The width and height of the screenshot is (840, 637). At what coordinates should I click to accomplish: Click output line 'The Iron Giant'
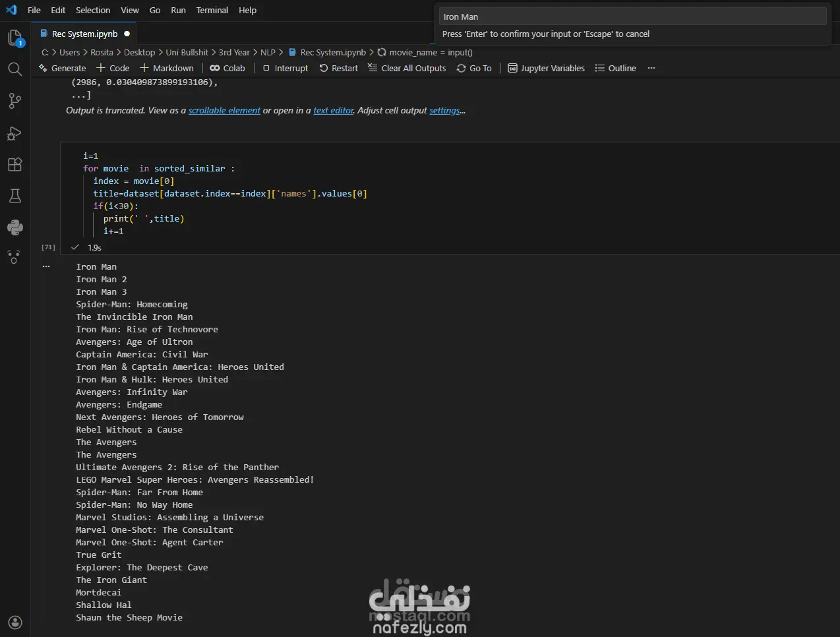(x=111, y=580)
